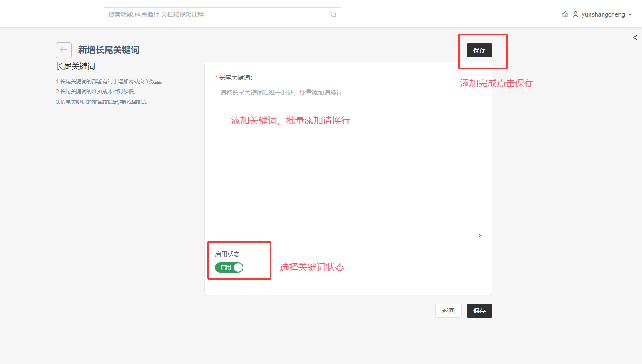Click the search magnifier icon
The height and width of the screenshot is (364, 642).
(333, 14)
